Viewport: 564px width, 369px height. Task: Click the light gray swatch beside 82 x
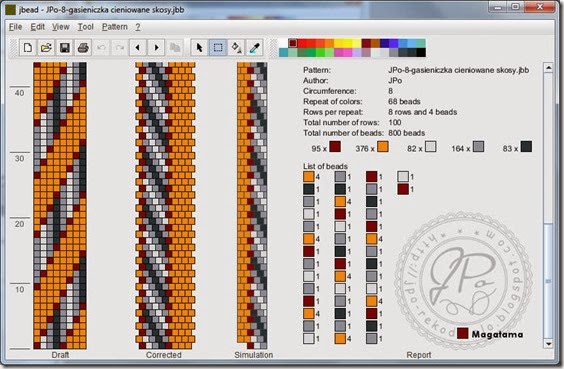tap(431, 147)
